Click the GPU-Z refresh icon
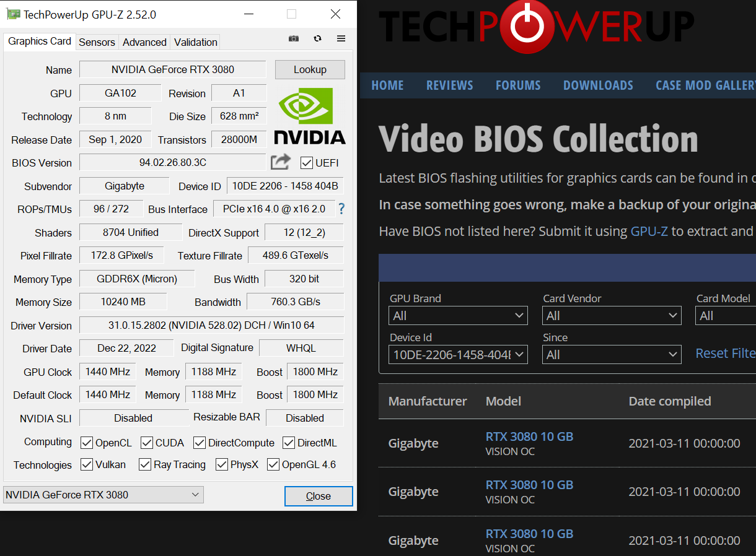756x556 pixels. point(317,38)
